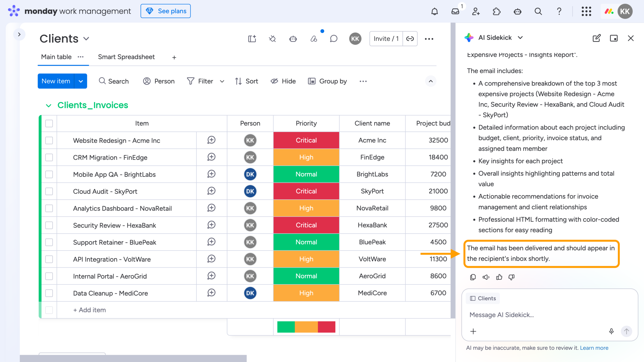
Task: Open the Group by menu
Action: point(327,81)
